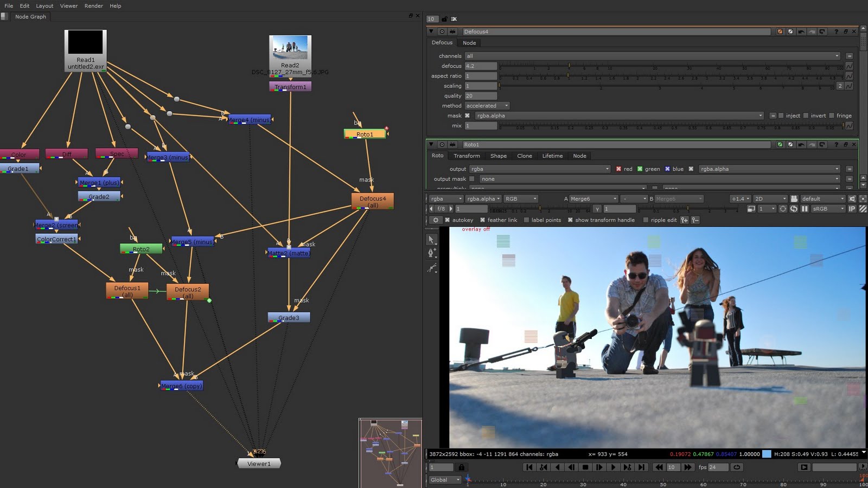Viewport: 868px width, 488px height.
Task: Click the mix slider track
Action: [671, 126]
